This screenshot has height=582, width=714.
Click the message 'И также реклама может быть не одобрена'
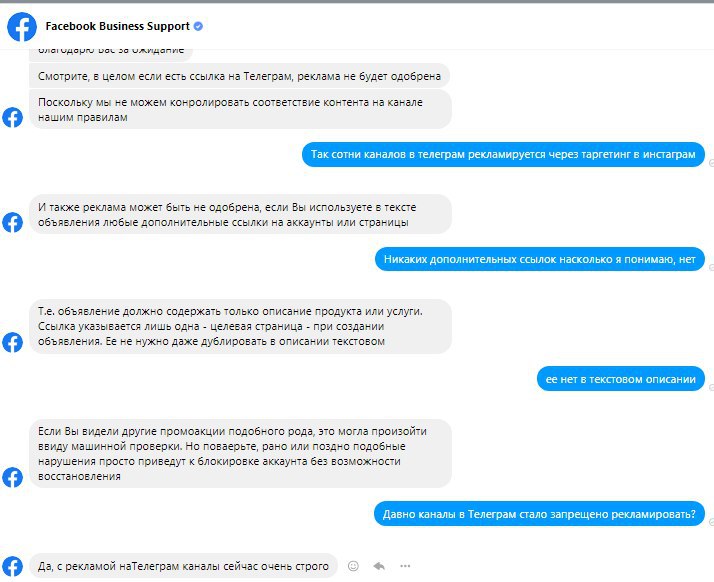pos(240,214)
